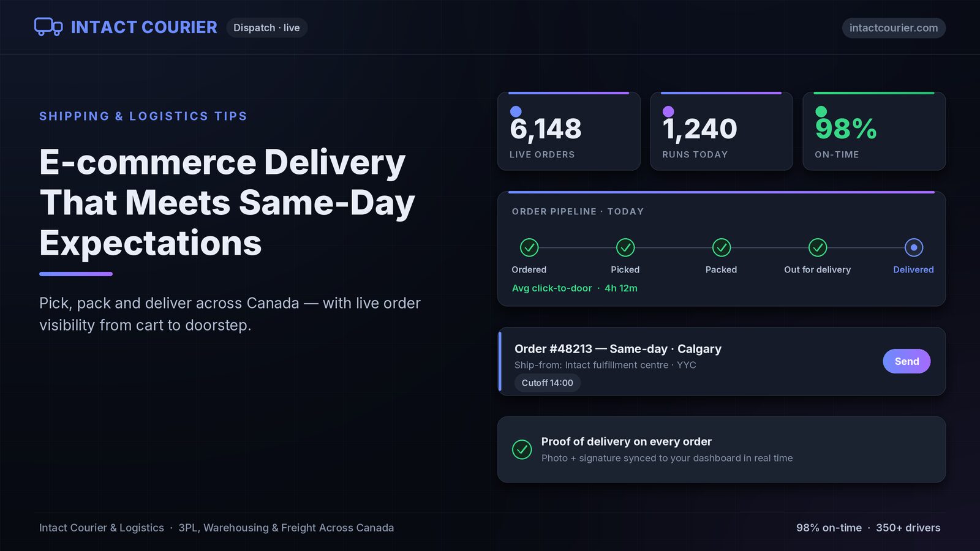
Task: Open Order #48213 Same-day Calgary title
Action: point(618,349)
